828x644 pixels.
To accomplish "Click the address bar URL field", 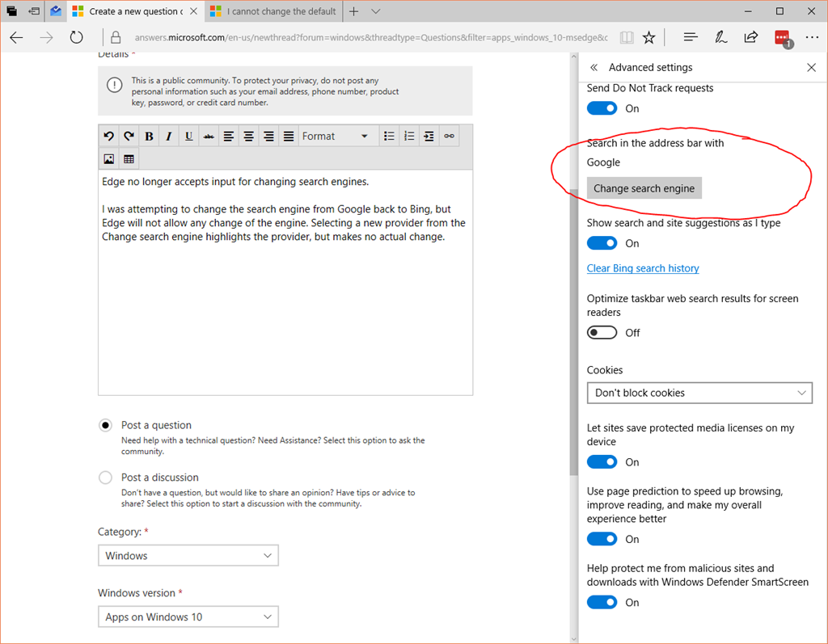I will coord(370,37).
